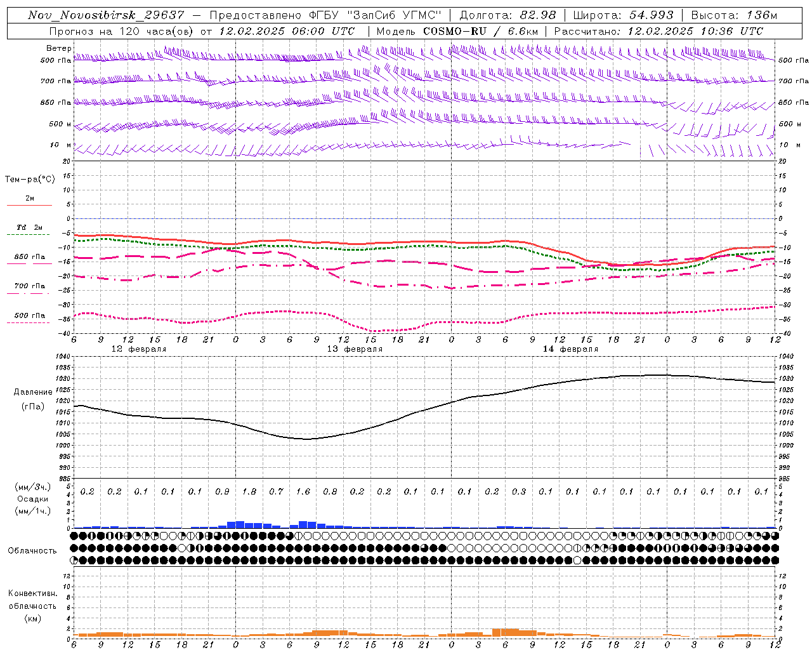Click the 1.6 precipitation value
The image size is (812, 650).
[x=303, y=491]
